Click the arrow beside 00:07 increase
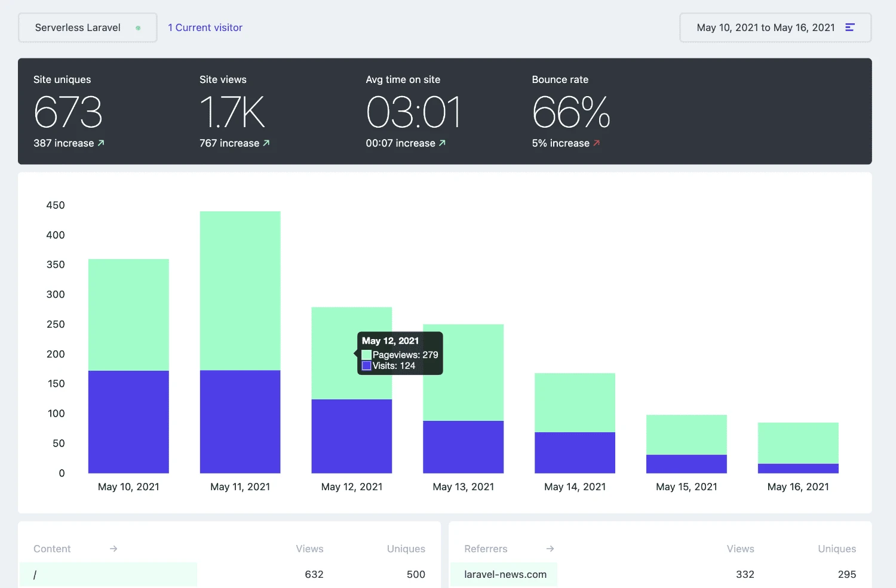896x588 pixels. (442, 143)
